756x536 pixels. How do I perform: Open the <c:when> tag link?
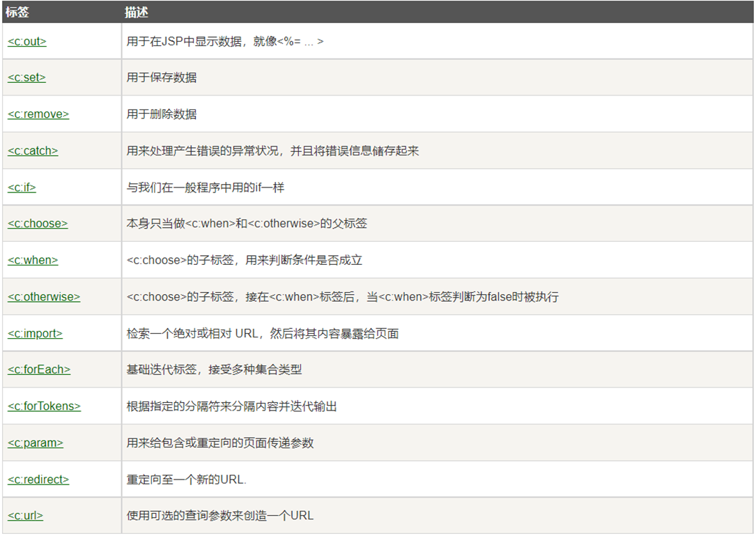(x=33, y=259)
